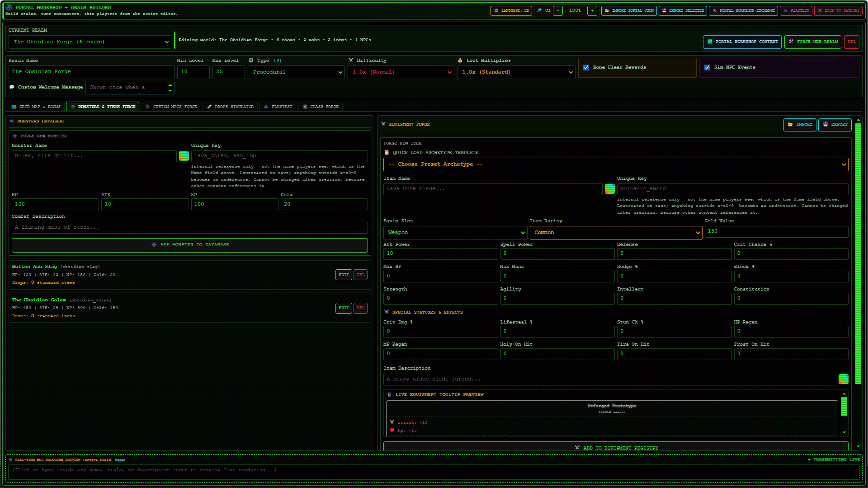Switch to Custom NPCs Forge tab

[x=171, y=107]
